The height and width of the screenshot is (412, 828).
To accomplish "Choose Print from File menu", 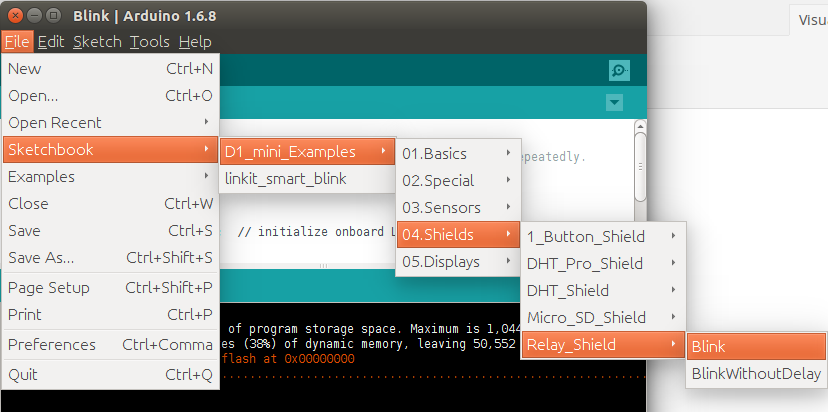I will (x=110, y=315).
